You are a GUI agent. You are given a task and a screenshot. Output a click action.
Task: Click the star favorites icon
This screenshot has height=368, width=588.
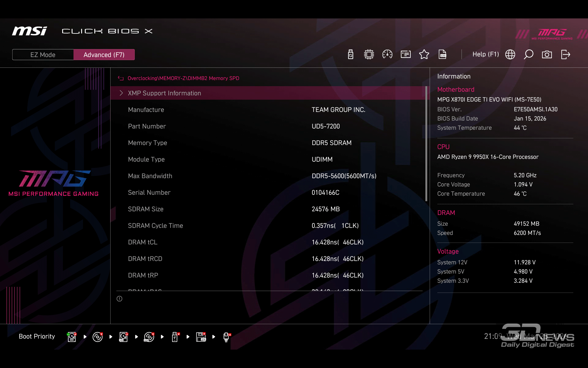424,55
